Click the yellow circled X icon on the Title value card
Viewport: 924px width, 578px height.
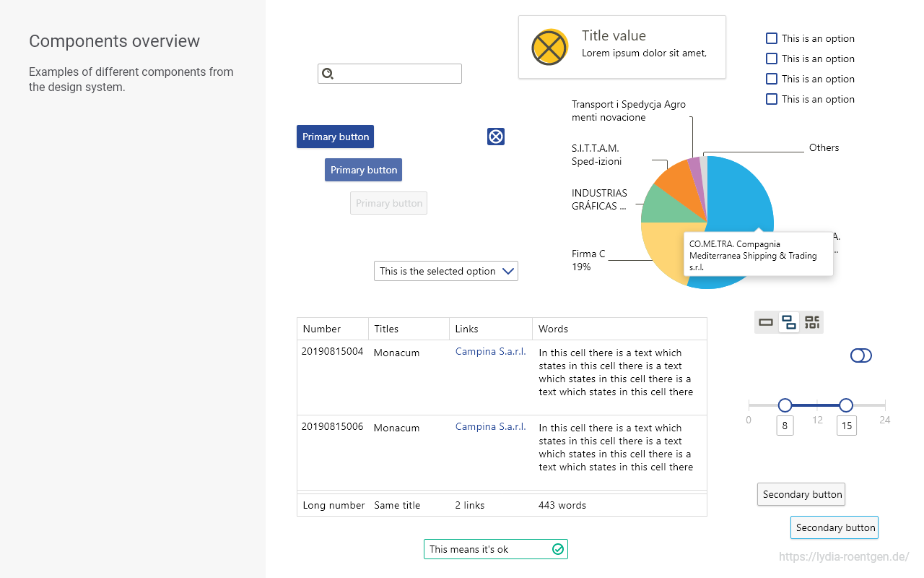click(x=550, y=47)
